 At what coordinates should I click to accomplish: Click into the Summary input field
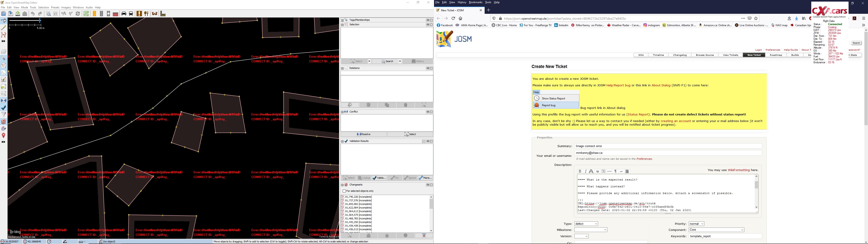[x=668, y=146]
